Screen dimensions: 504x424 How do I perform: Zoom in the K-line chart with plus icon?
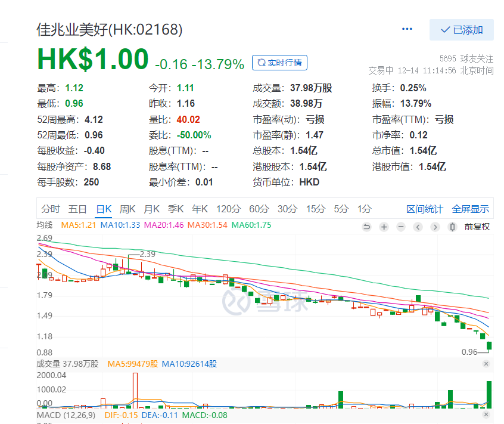384,227
